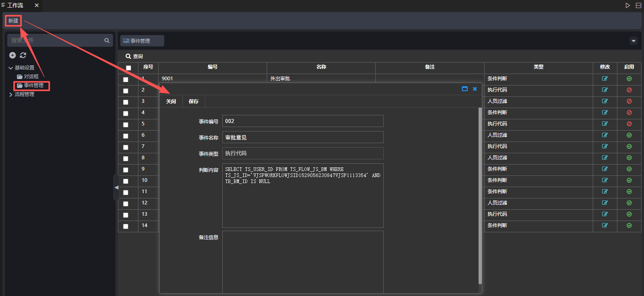Click the green enabled status icon in row 14
The height and width of the screenshot is (296, 644).
pyautogui.click(x=629, y=225)
